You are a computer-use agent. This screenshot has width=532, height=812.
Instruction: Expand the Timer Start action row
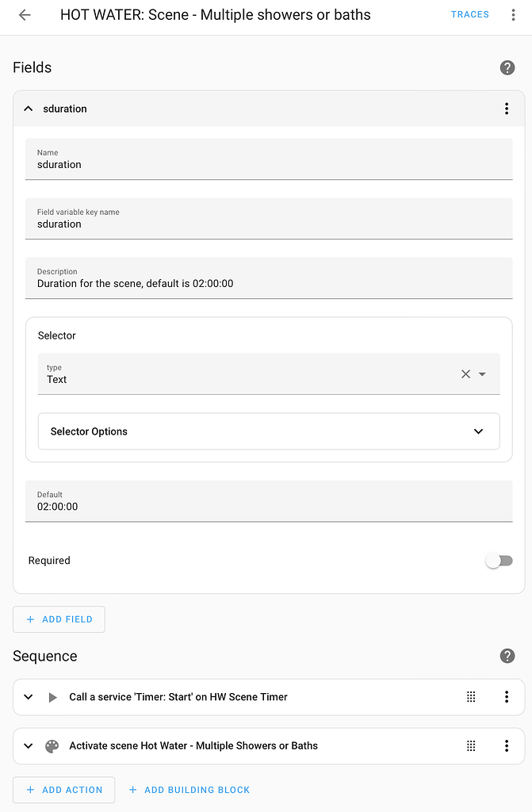tap(29, 697)
